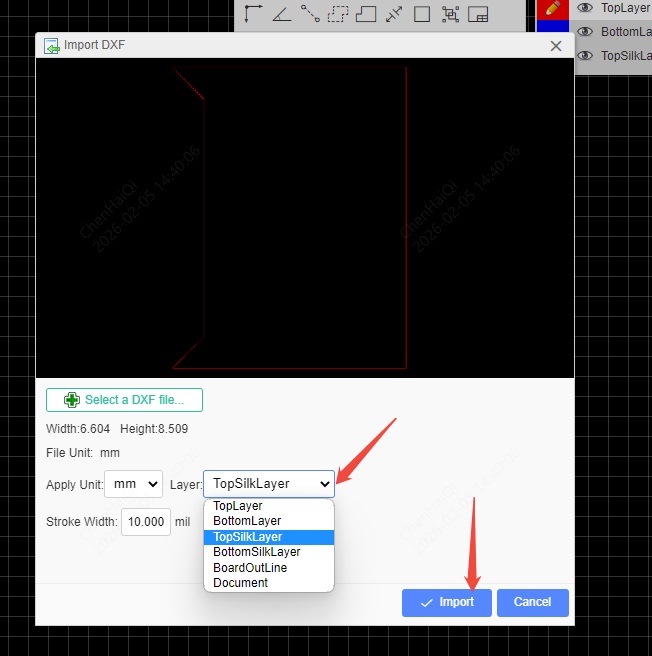Toggle TopSilkLayer eye visibility icon

click(x=585, y=56)
